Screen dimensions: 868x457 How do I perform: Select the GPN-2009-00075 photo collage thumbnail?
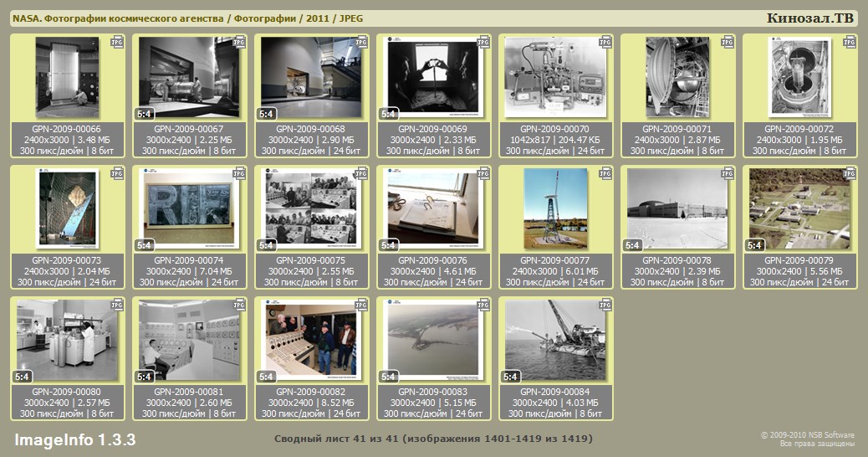click(x=310, y=209)
